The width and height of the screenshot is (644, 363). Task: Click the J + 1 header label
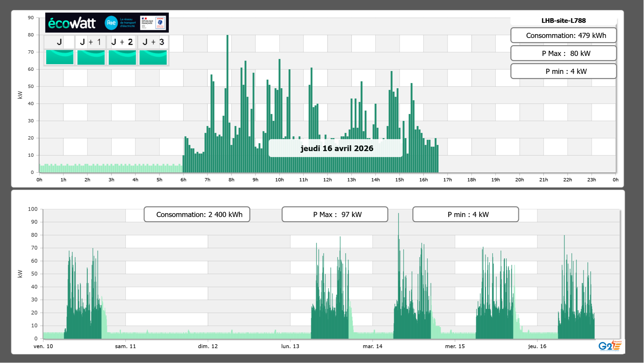(x=91, y=42)
